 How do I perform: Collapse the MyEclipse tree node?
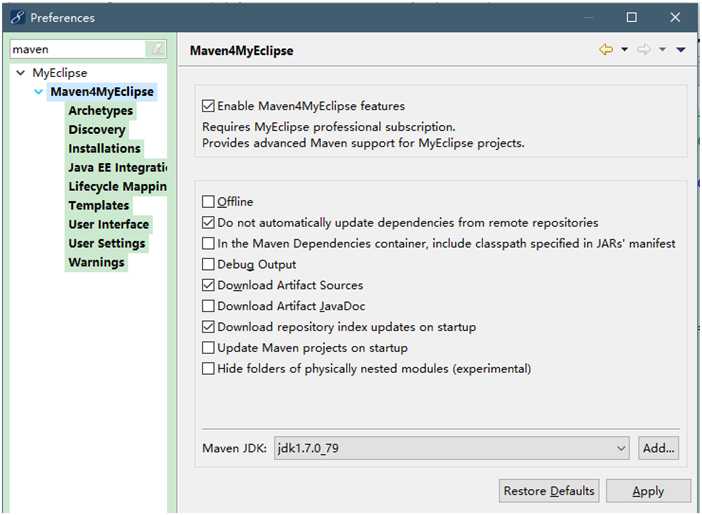20,73
